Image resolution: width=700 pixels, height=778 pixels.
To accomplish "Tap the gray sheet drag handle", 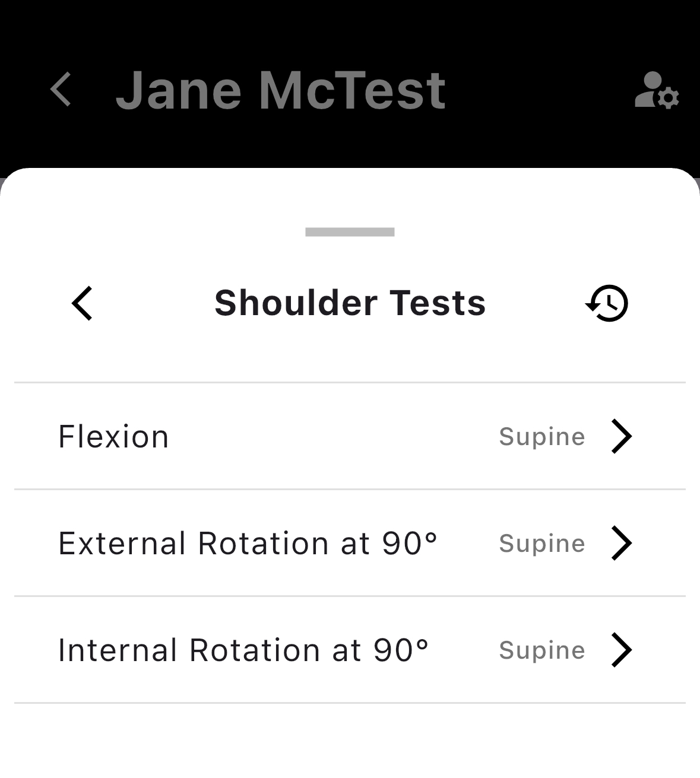I will (x=350, y=232).
